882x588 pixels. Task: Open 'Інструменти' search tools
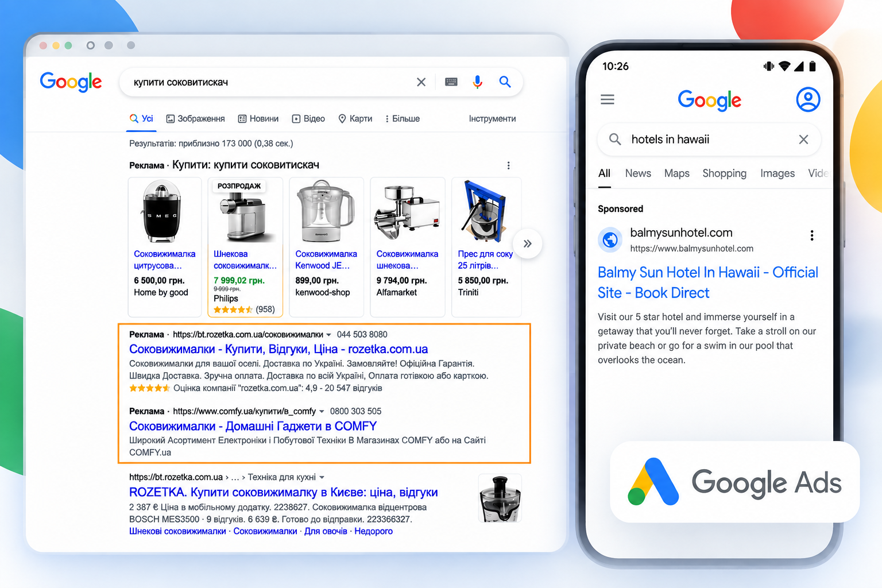(492, 119)
